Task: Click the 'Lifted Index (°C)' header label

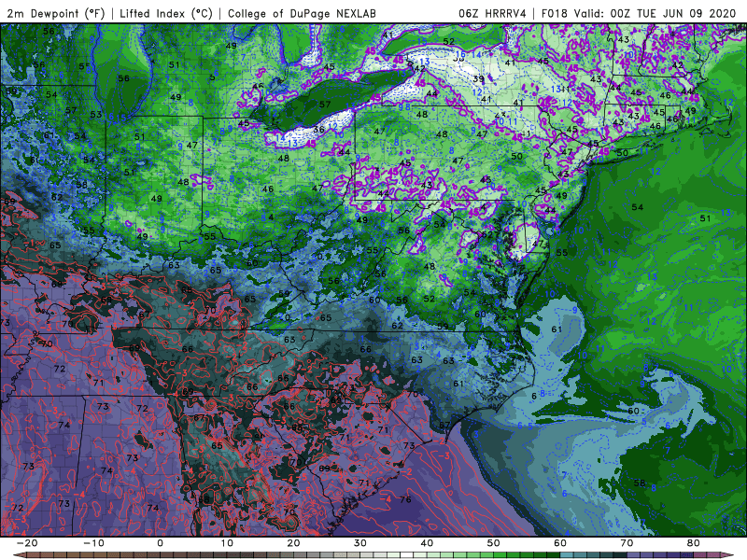Action: [166, 14]
